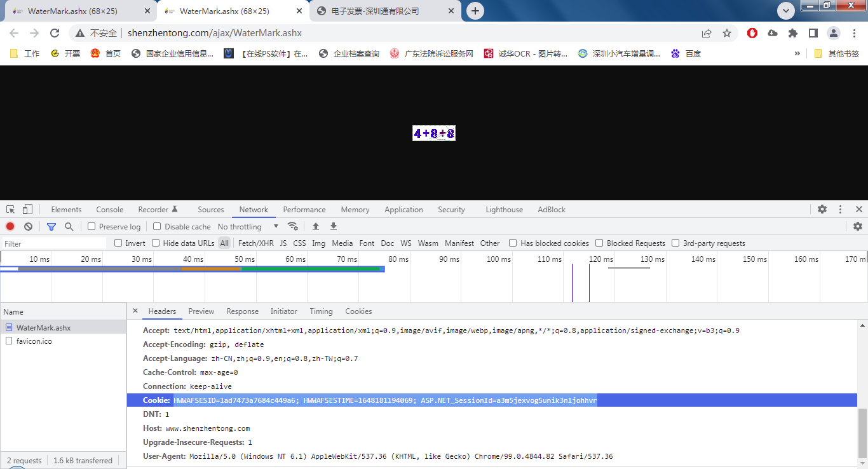
Task: Click the record network log button
Action: coord(10,227)
